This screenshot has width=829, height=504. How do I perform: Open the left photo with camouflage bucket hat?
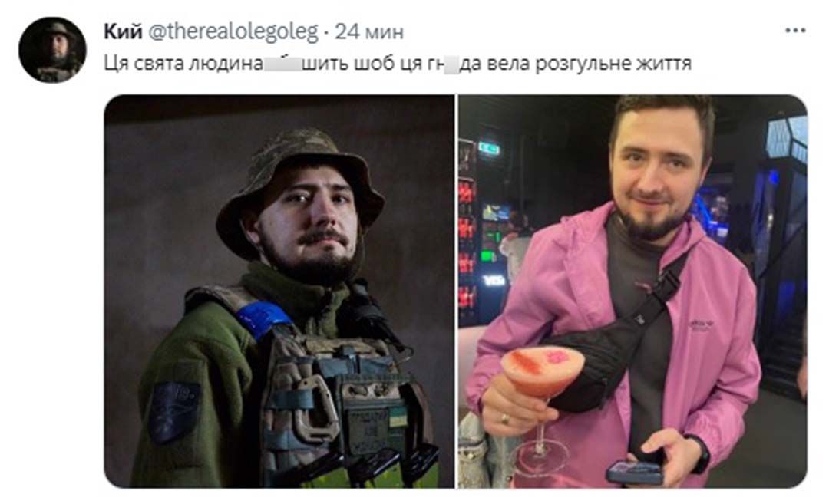[279, 291]
